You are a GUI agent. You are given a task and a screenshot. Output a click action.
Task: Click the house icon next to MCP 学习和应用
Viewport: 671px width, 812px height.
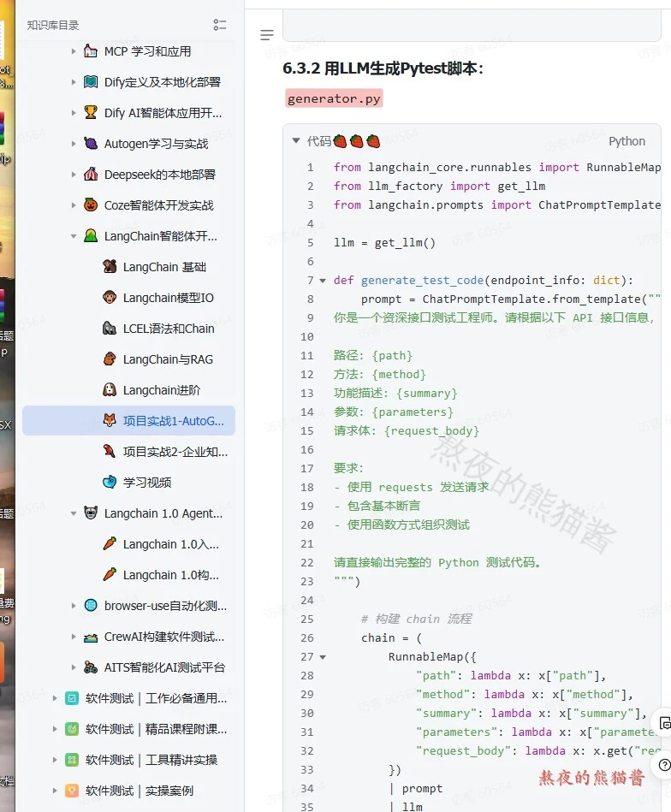(91, 51)
